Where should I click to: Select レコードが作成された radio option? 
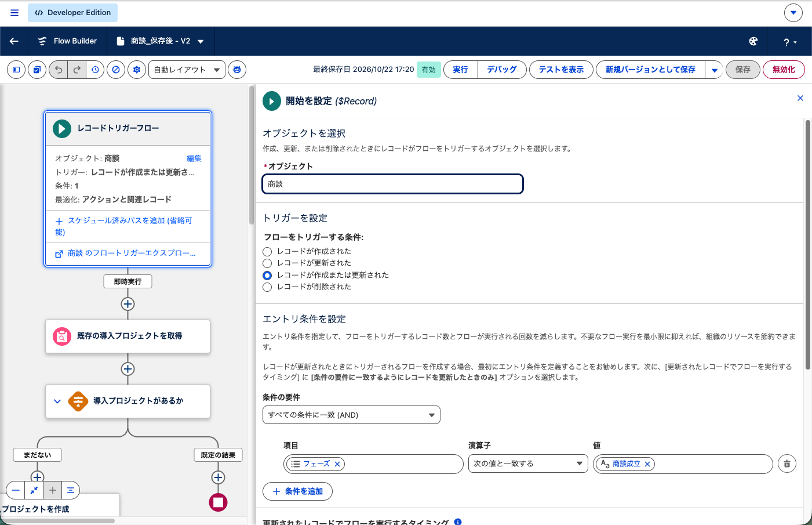point(267,252)
